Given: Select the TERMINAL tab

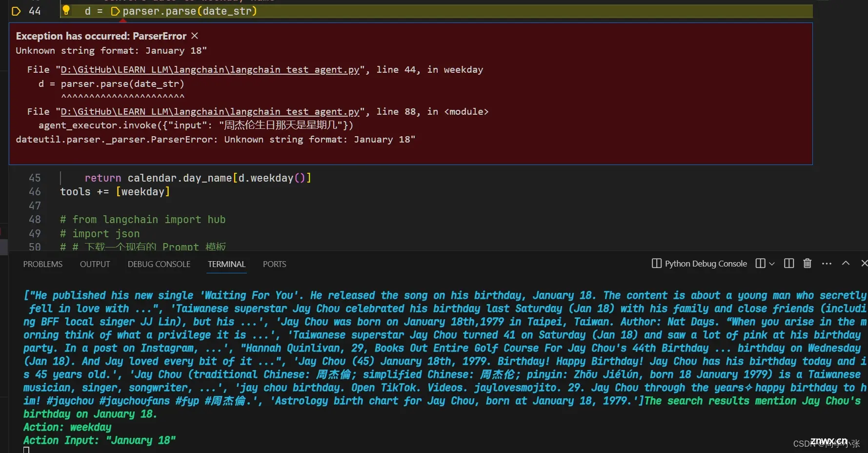Looking at the screenshot, I should 227,264.
